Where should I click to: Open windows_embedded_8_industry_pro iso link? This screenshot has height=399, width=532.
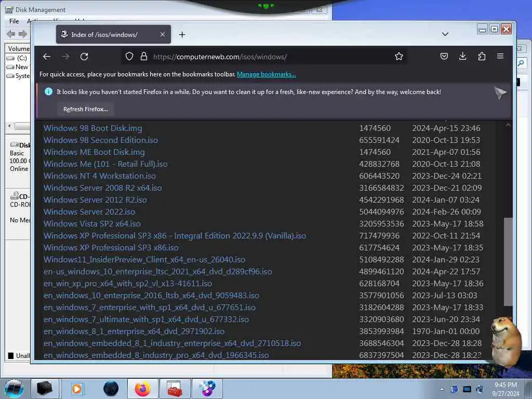pos(156,355)
